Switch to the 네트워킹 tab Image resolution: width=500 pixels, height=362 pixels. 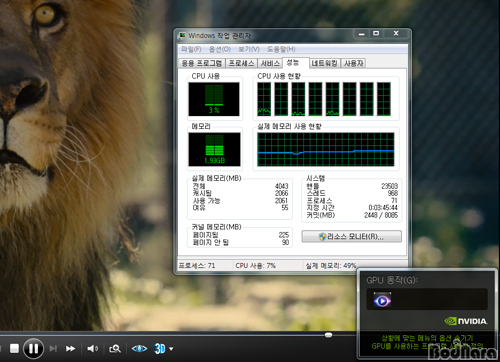(x=324, y=63)
